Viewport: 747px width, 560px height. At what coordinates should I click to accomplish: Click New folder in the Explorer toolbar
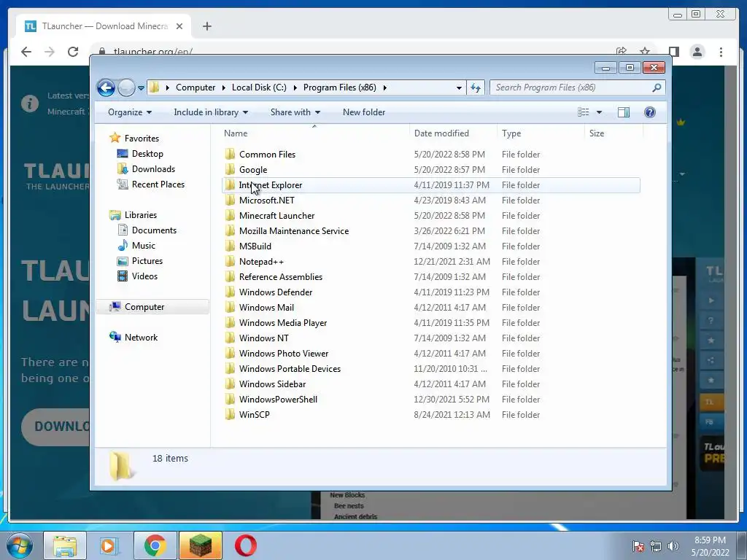[364, 112]
